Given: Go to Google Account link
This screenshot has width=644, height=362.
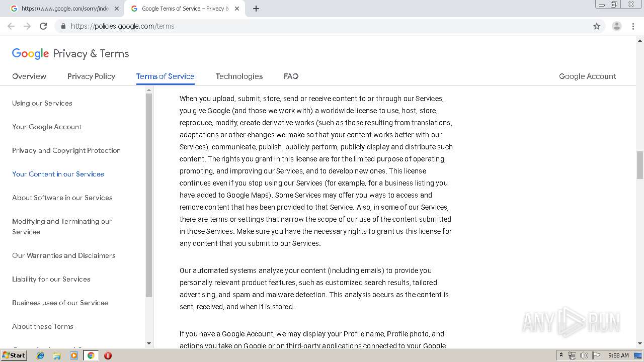Looking at the screenshot, I should coord(587,76).
